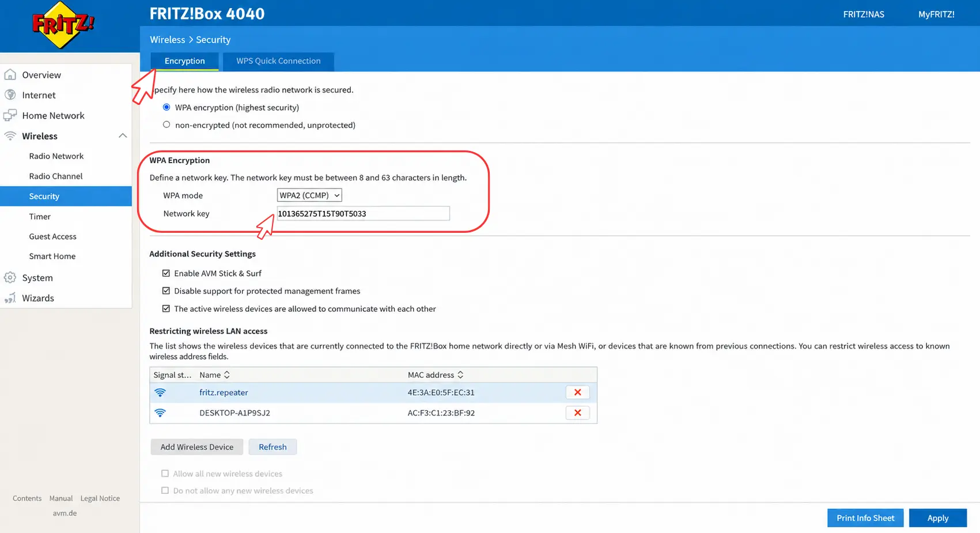Screen dimensions: 980x533
Task: Check Allow all new wireless devices
Action: [x=165, y=474]
